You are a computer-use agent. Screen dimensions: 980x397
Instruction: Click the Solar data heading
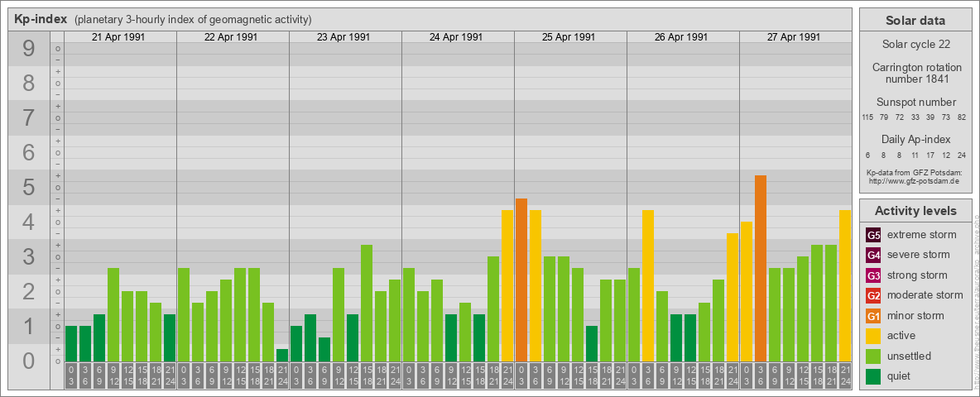915,21
